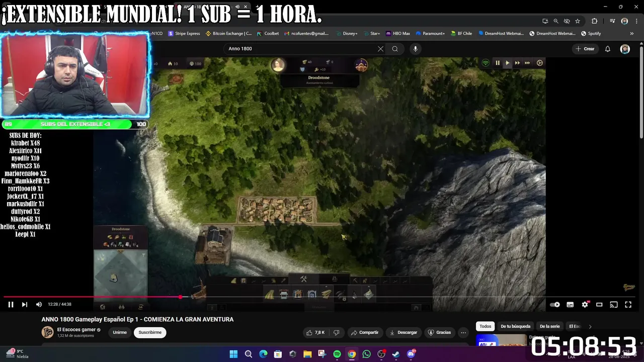Image resolution: width=644 pixels, height=362 pixels.
Task: Turn on subtitles in the player
Action: tap(570, 305)
